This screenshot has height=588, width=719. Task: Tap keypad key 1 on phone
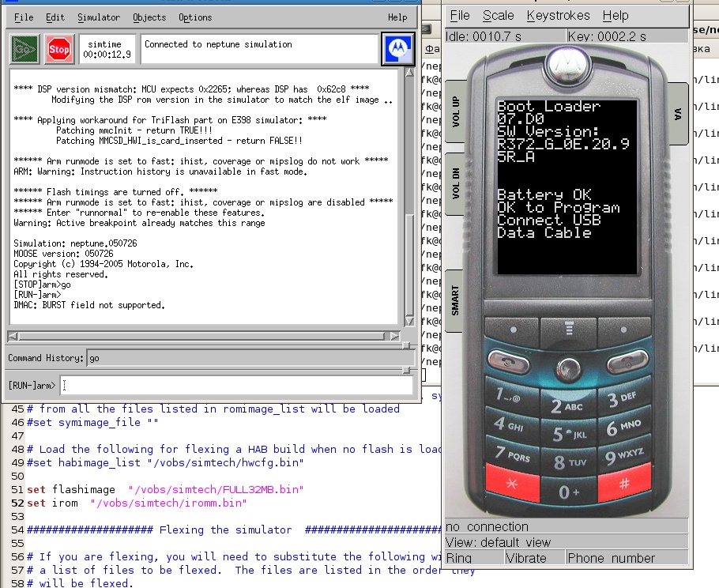point(511,395)
